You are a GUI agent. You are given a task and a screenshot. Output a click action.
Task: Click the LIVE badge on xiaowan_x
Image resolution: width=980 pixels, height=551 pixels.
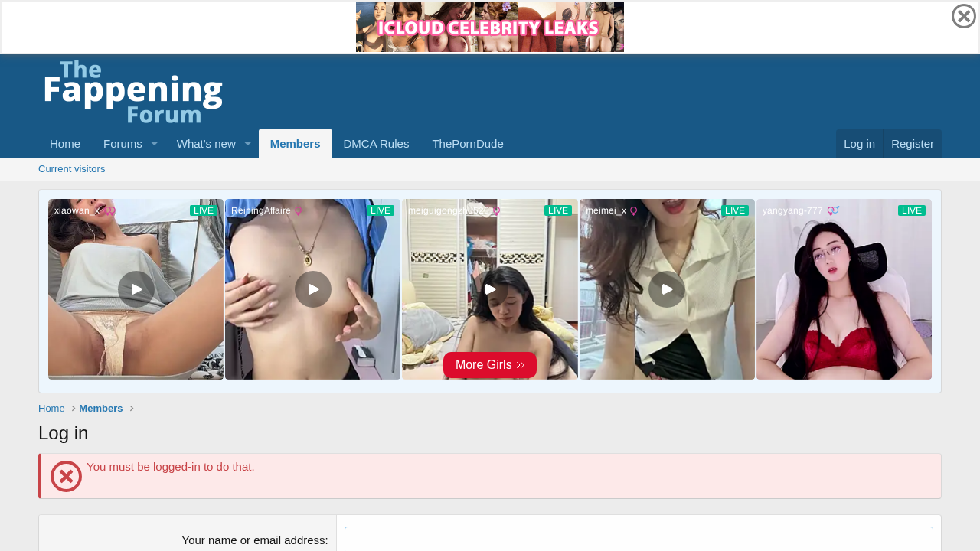click(204, 210)
